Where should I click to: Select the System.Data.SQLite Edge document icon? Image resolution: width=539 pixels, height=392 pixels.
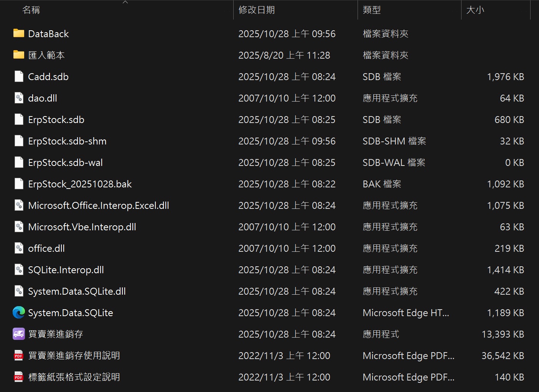tap(18, 312)
